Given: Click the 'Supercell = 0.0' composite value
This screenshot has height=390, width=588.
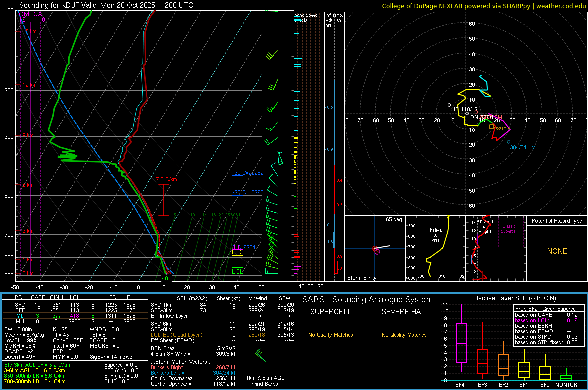Looking at the screenshot, I should 121,365.
